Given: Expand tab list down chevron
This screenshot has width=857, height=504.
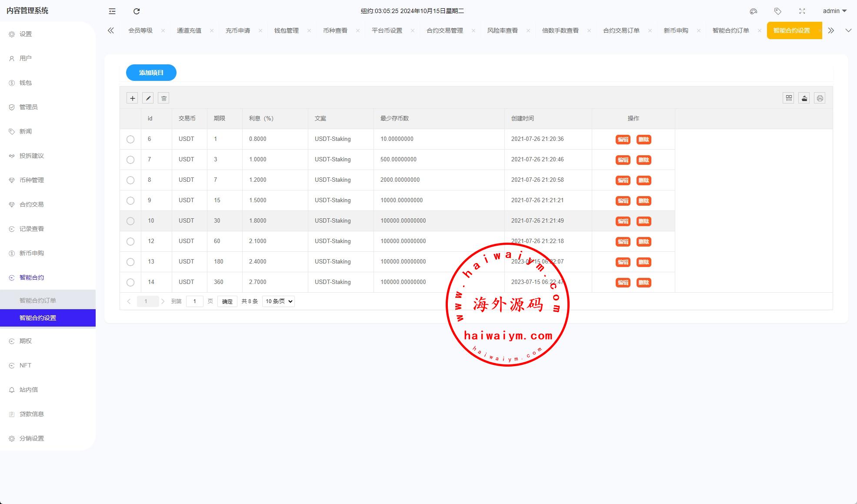Looking at the screenshot, I should tap(848, 30).
